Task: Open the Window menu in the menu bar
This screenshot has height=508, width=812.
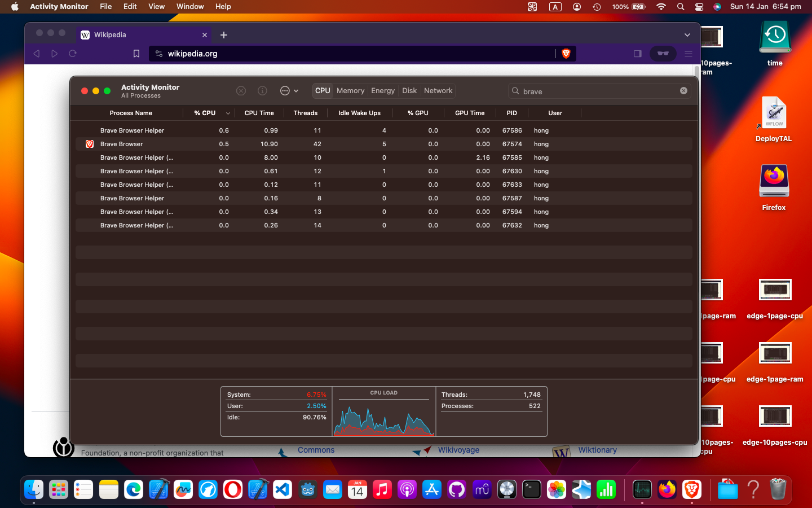Action: (190, 6)
